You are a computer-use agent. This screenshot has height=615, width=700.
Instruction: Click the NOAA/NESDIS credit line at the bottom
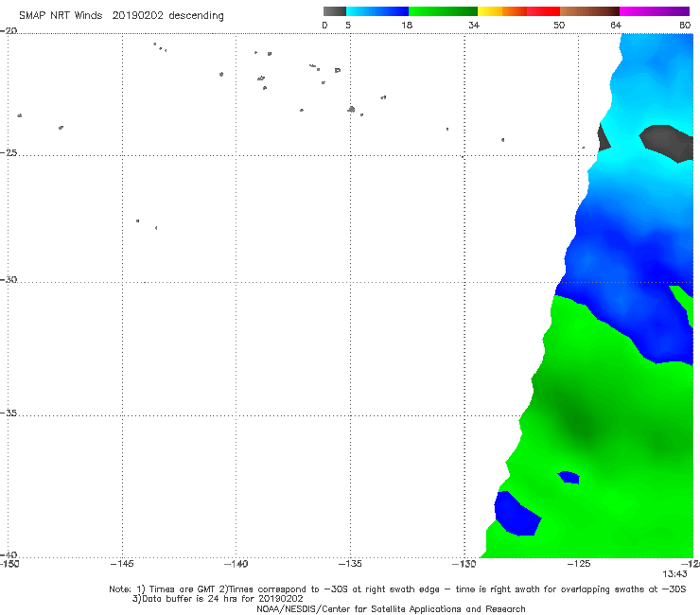[x=391, y=608]
